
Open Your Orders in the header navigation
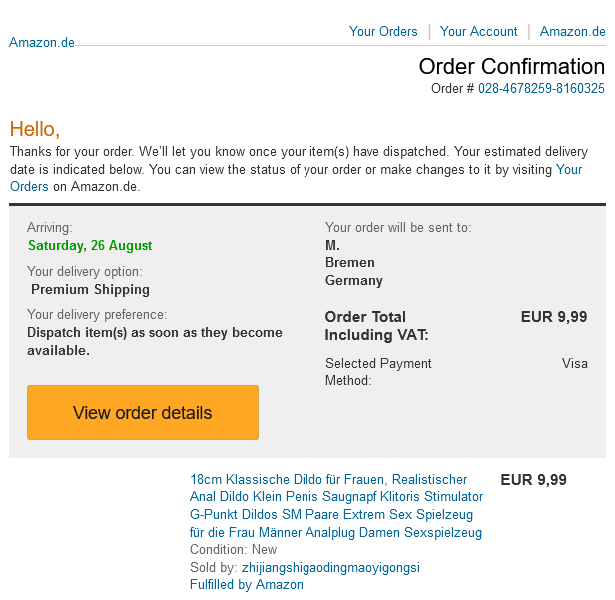(x=383, y=32)
